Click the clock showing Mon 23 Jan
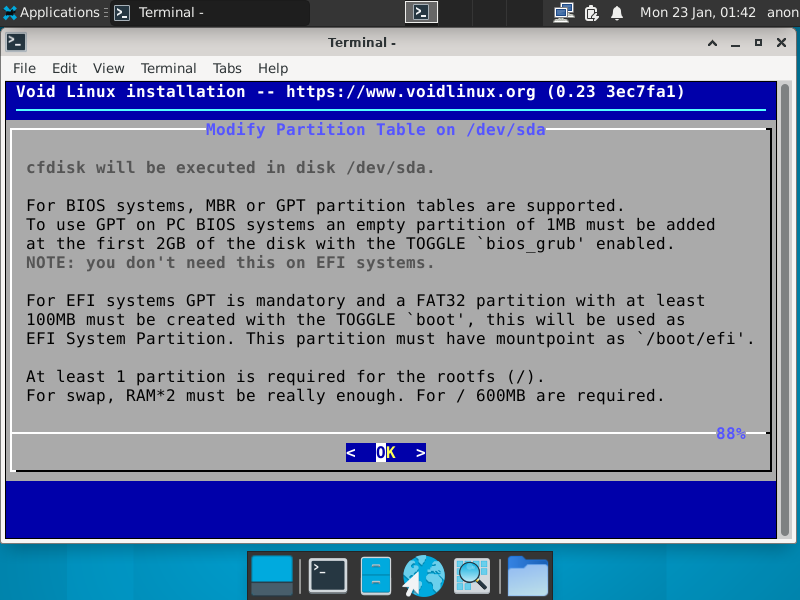 [x=697, y=12]
